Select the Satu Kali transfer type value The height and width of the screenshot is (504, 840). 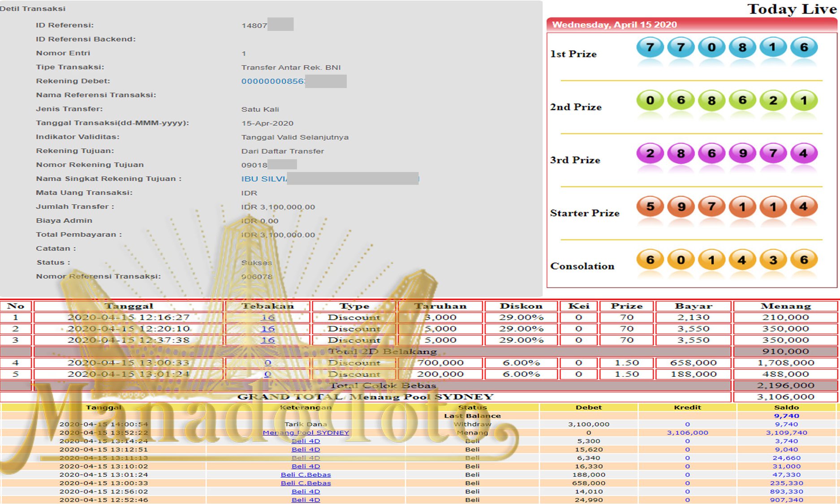coord(260,109)
